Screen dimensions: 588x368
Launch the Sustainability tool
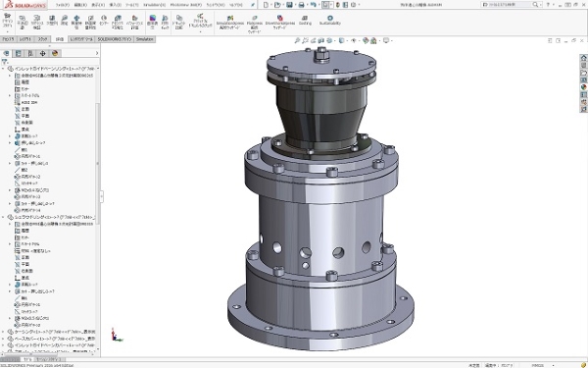pos(330,20)
